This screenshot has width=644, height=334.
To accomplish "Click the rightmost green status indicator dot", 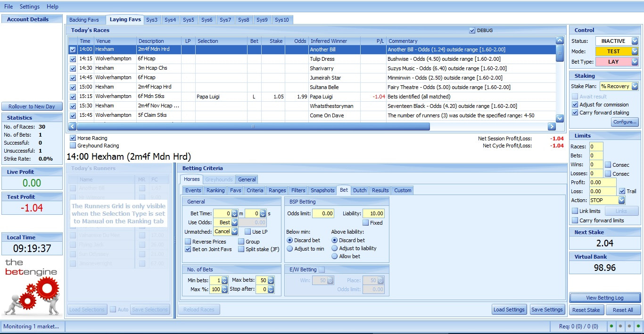I will click(x=638, y=326).
